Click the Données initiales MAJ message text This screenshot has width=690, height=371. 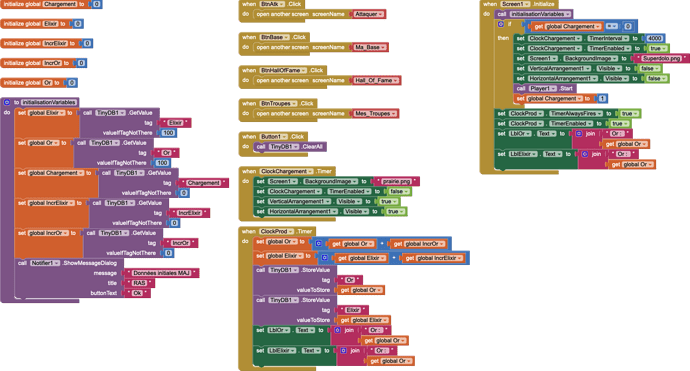pos(161,273)
